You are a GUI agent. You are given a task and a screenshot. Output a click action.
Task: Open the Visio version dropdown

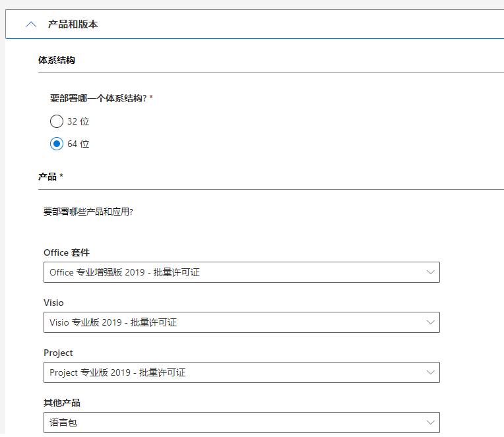pyautogui.click(x=241, y=322)
